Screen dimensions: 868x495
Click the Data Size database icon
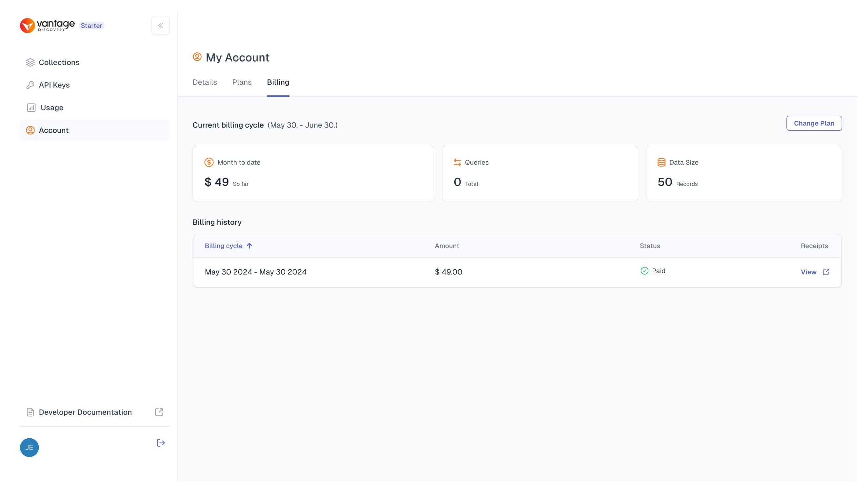[661, 162]
